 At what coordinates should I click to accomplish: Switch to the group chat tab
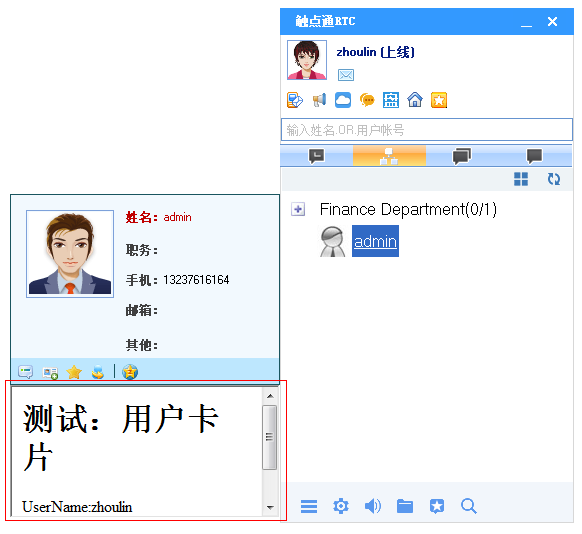coord(462,156)
